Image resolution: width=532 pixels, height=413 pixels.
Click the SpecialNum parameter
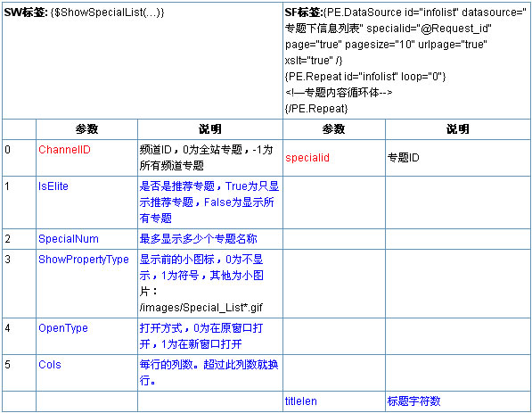click(69, 239)
